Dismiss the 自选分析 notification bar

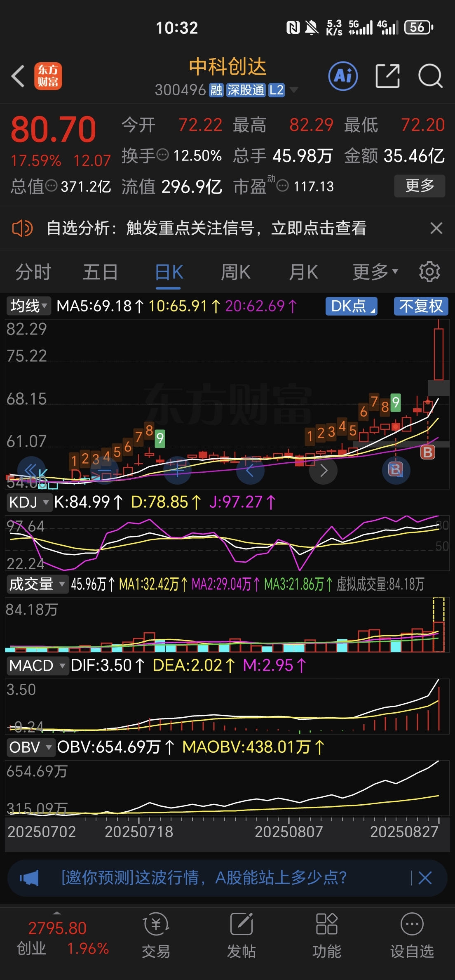(436, 228)
